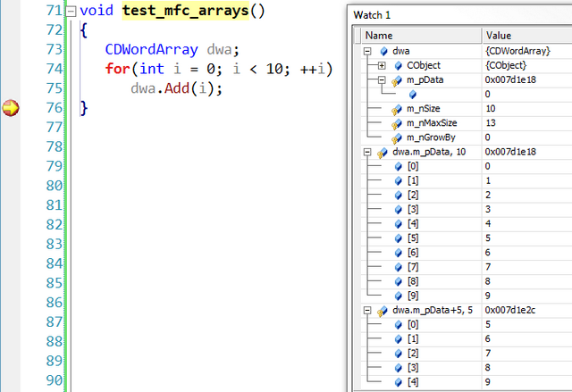
Task: Collapse the 'dwa.m_pData+5, 5' watch expression
Action: tap(368, 310)
